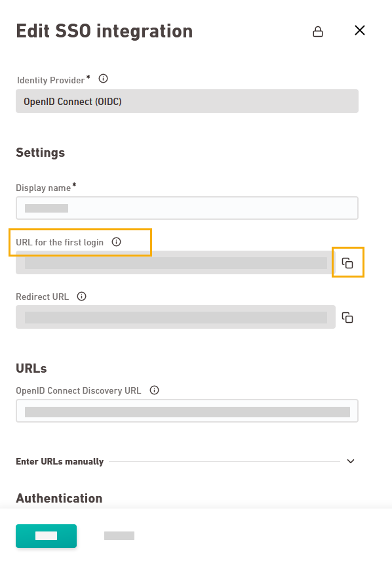Image resolution: width=392 pixels, height=561 pixels.
Task: Click the Redirect URL read-only field
Action: coord(176,317)
